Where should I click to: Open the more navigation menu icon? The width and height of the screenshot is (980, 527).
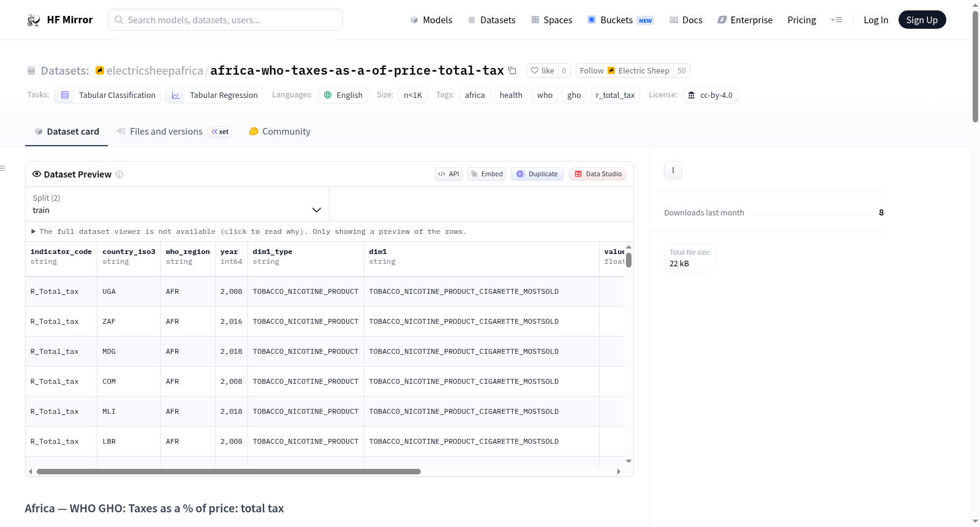(x=836, y=20)
